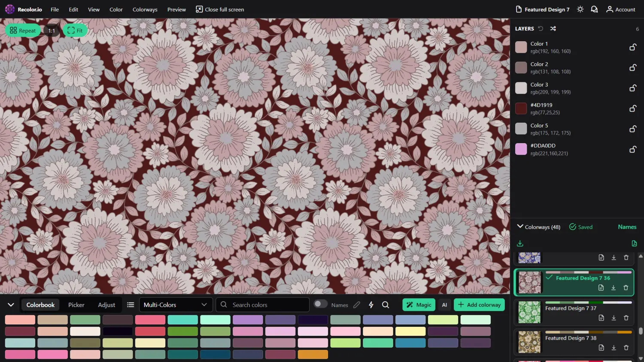
Task: Click the theme toggle sun icon
Action: 580,9
